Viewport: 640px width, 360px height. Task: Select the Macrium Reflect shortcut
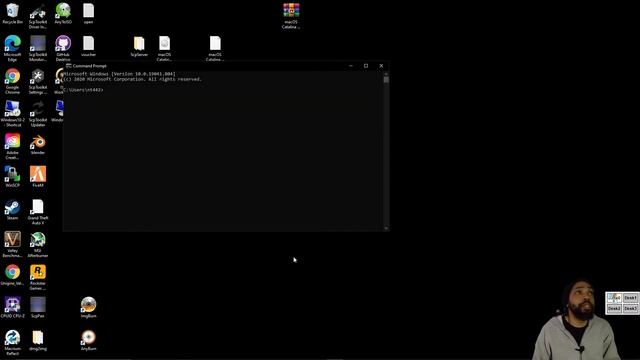click(12, 342)
